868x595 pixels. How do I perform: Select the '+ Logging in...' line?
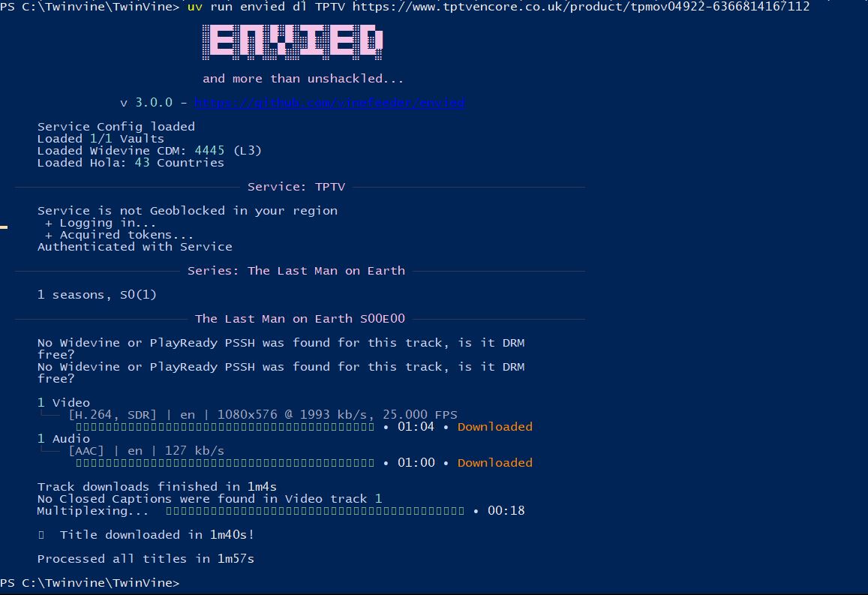pos(101,223)
